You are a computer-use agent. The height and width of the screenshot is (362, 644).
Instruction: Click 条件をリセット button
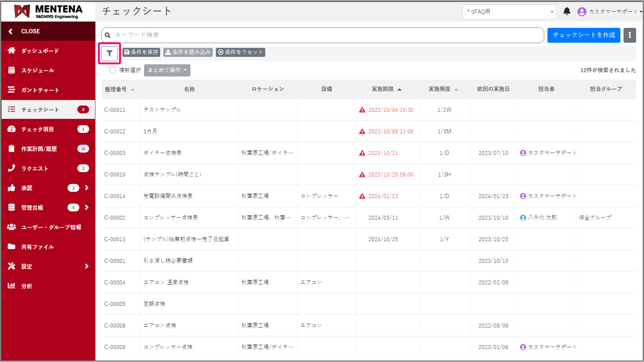[240, 52]
